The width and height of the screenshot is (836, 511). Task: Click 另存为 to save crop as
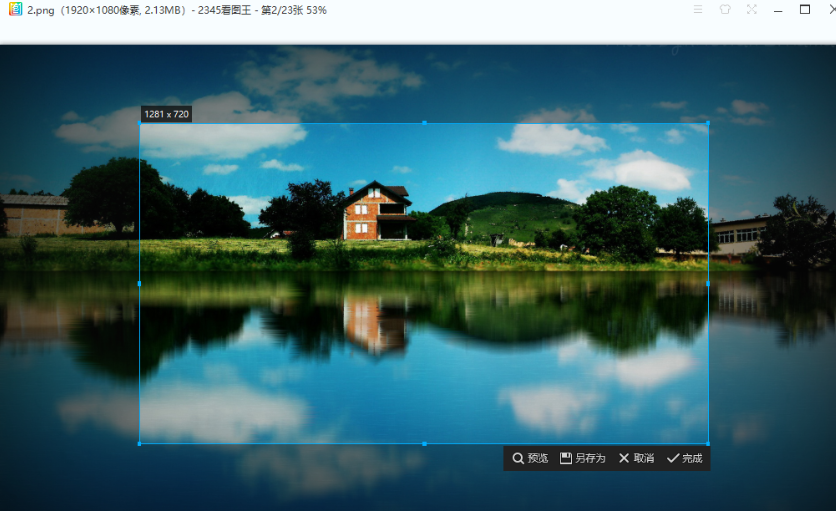coord(582,458)
